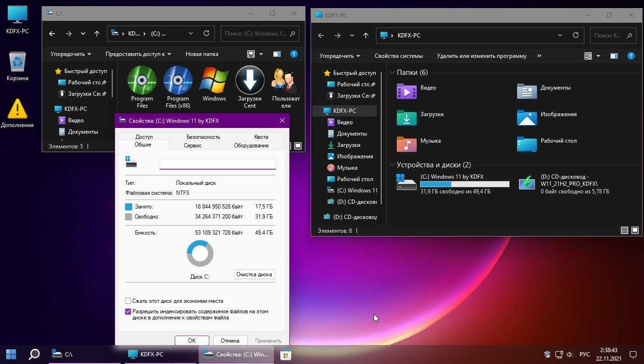644x364 pixels.
Task: Click Отмена in the properties dialog
Action: pyautogui.click(x=230, y=340)
